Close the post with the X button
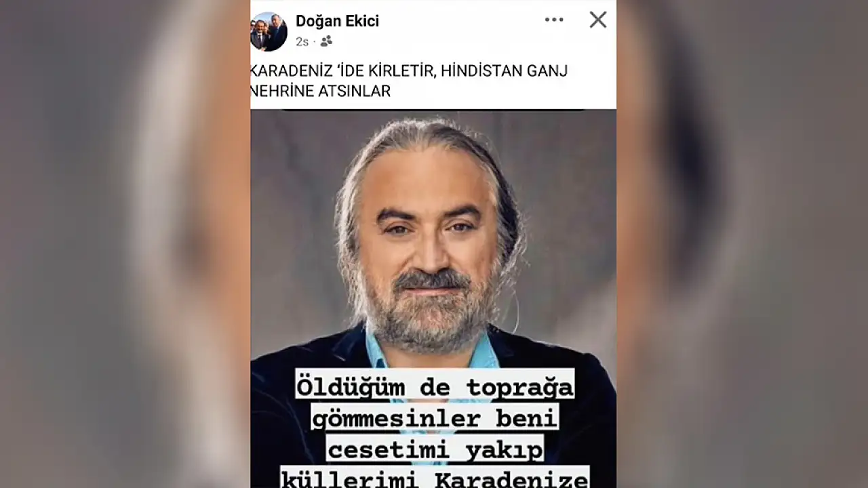 click(598, 20)
